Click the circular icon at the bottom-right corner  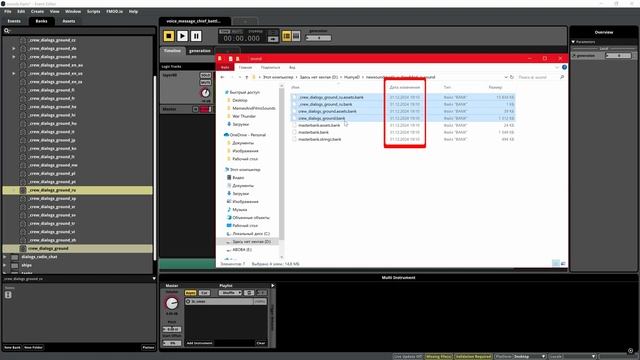tap(631, 351)
